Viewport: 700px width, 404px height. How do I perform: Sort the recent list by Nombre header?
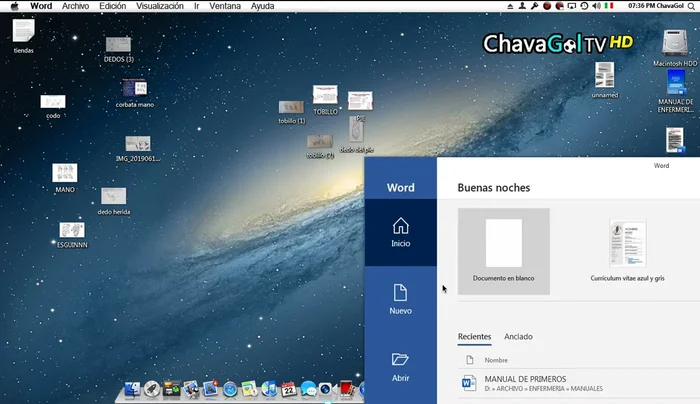[x=496, y=360]
